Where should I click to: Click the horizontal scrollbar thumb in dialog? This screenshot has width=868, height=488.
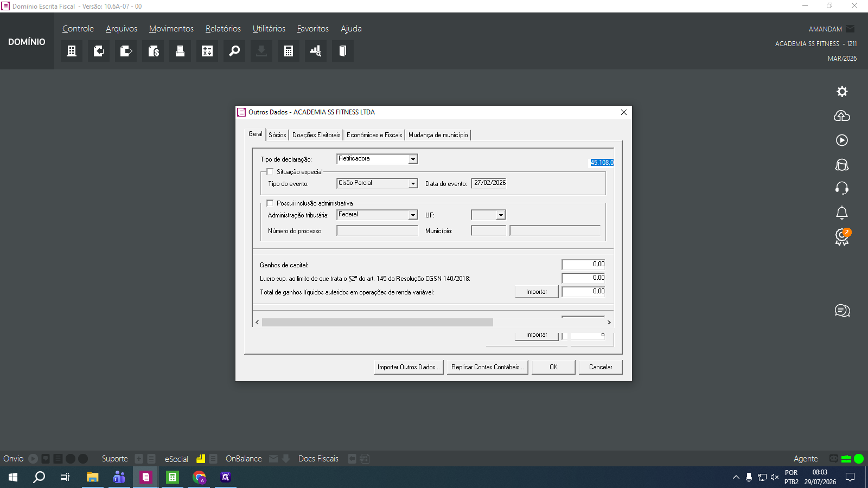pos(378,322)
